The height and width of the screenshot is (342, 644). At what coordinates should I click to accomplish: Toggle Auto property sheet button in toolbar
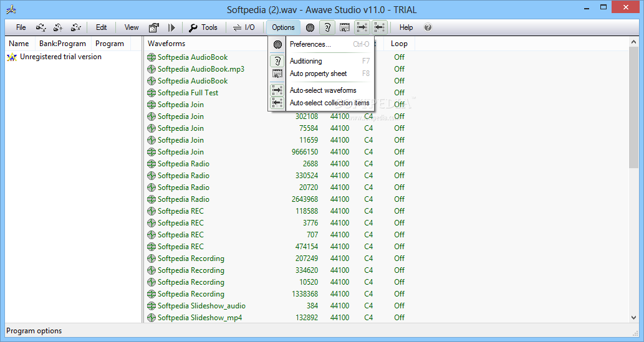(x=345, y=27)
